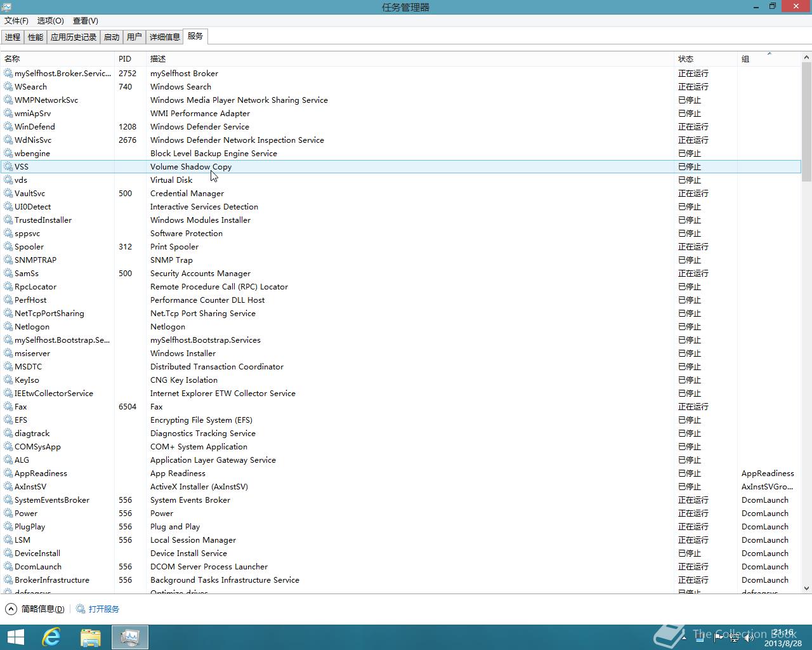Select the sppsvc service name
This screenshot has width=812, height=650.
[x=27, y=234]
